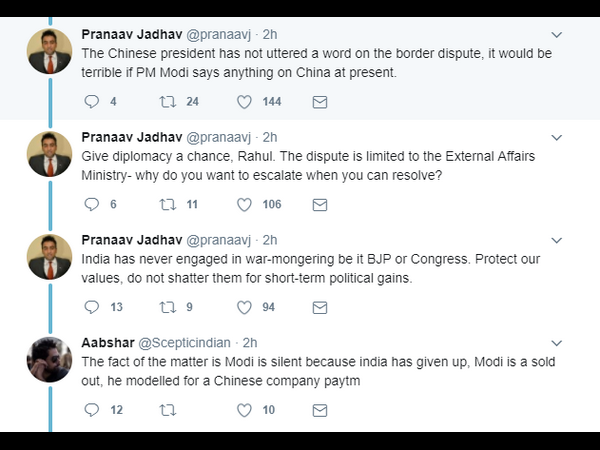
Task: Reply to the Chinese president border dispute tweet
Action: click(x=92, y=101)
